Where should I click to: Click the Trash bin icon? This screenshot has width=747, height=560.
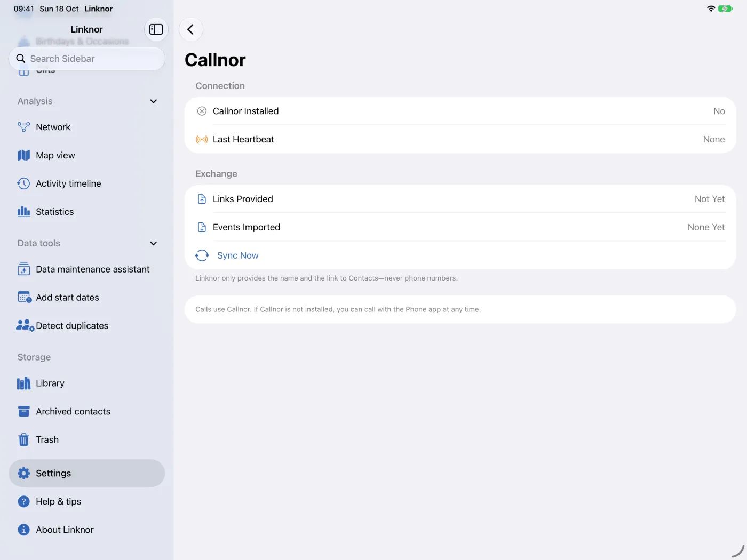(23, 439)
